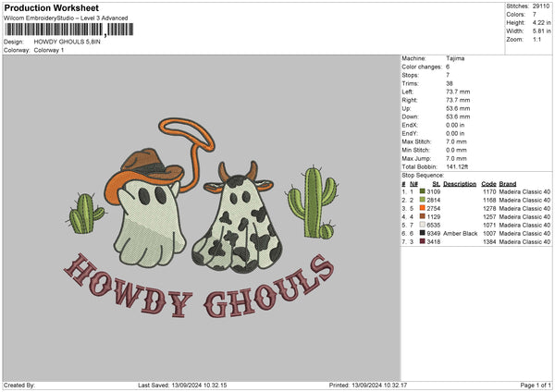Click the 'Colorway 1' value
555x392 pixels.
click(x=49, y=50)
